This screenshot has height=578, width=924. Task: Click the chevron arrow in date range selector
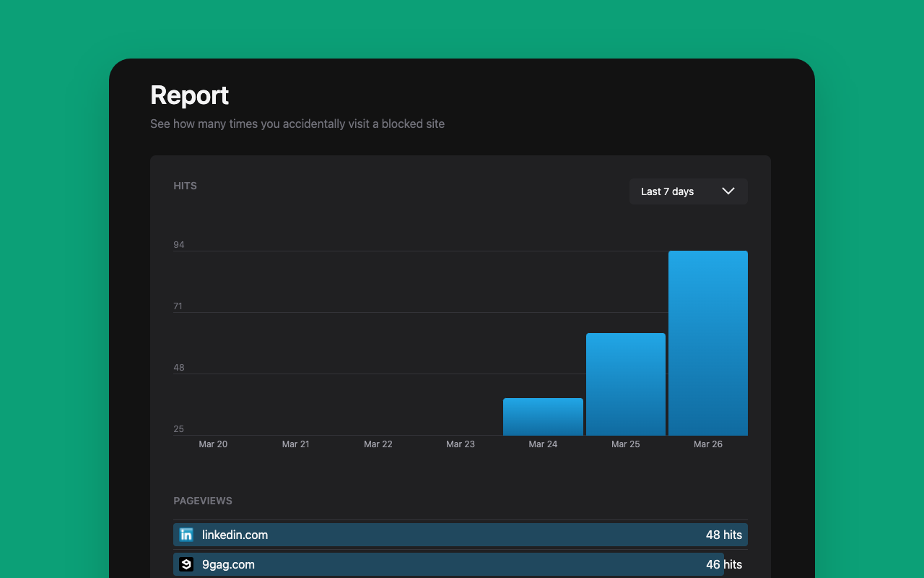728,191
